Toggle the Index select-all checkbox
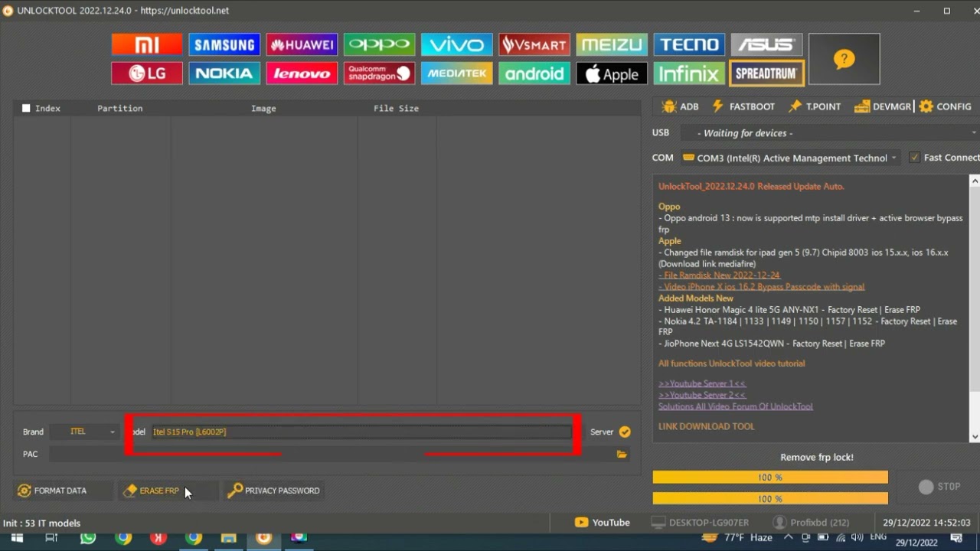Viewport: 980px width, 551px height. click(x=26, y=108)
